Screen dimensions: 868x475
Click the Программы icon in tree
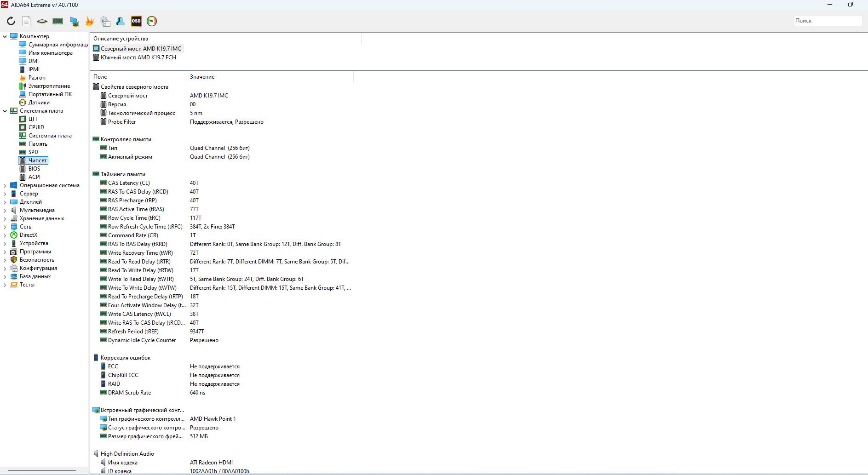14,252
